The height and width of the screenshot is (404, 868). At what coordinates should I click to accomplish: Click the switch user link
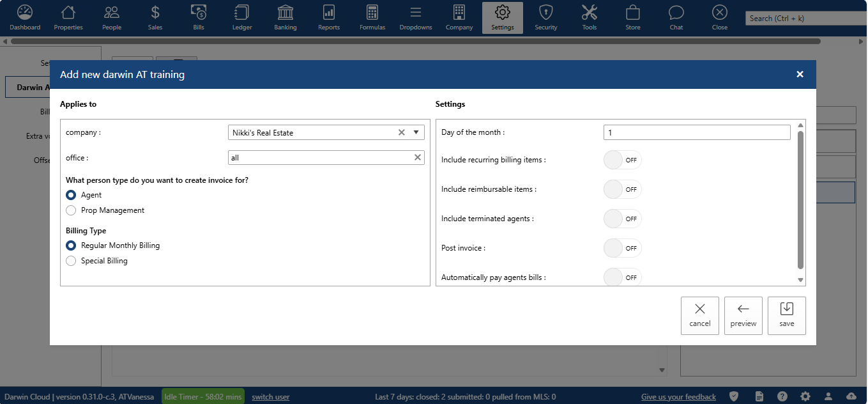[x=270, y=397]
